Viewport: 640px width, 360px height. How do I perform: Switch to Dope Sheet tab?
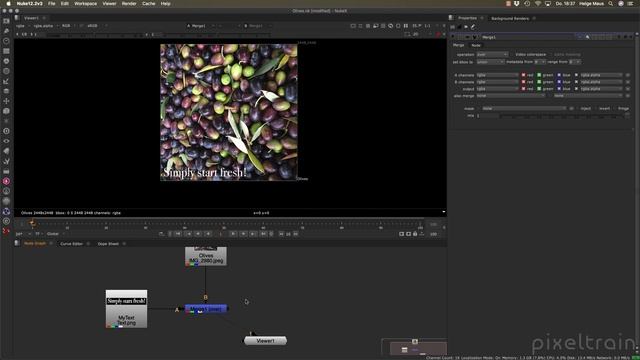click(108, 244)
